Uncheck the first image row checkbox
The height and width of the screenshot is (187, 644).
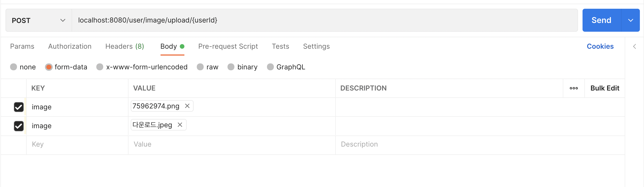tap(19, 107)
